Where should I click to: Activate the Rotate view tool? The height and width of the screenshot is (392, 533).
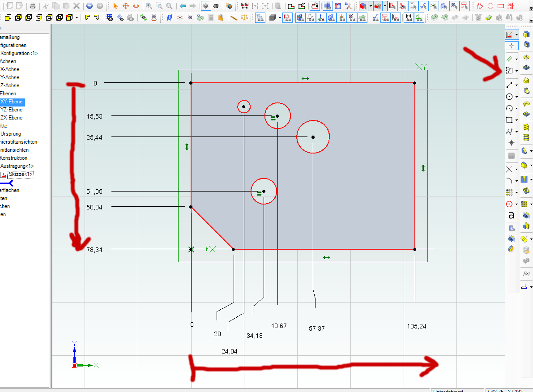pyautogui.click(x=136, y=6)
